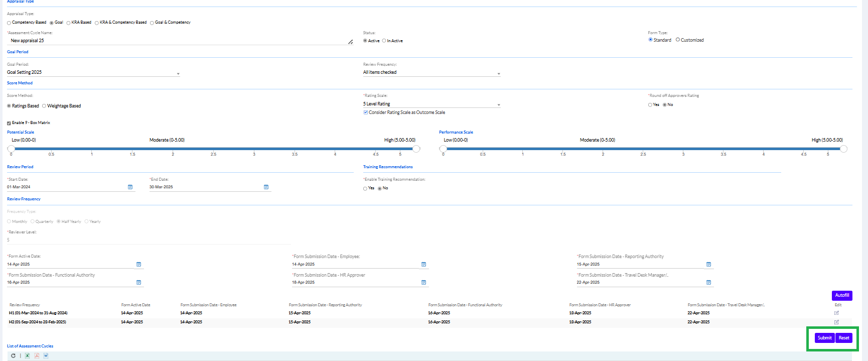Export assessment cycles to PDF

tap(37, 355)
